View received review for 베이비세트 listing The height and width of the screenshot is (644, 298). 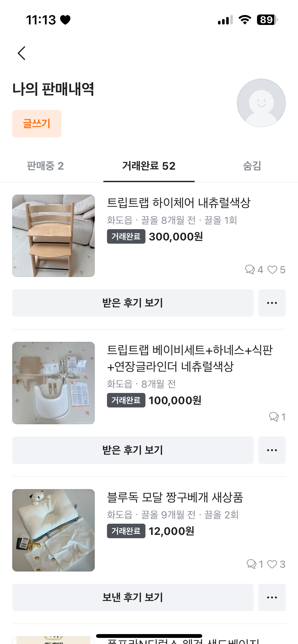pyautogui.click(x=133, y=450)
